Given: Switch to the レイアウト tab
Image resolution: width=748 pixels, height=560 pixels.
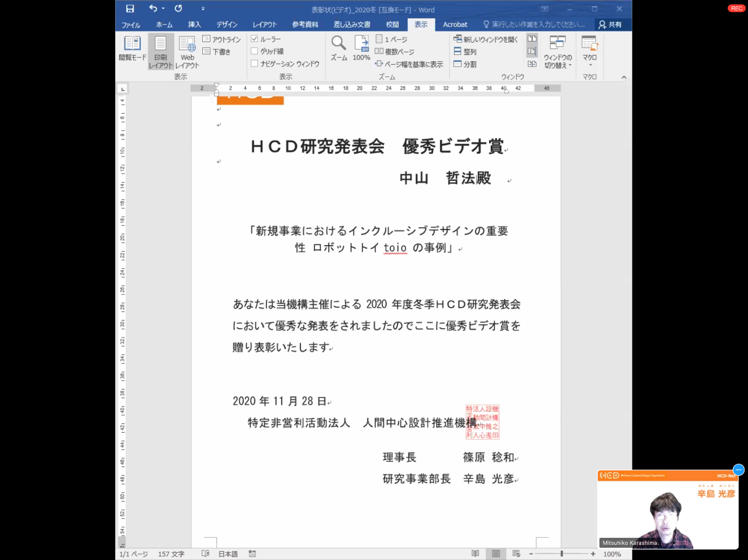Looking at the screenshot, I should (265, 25).
